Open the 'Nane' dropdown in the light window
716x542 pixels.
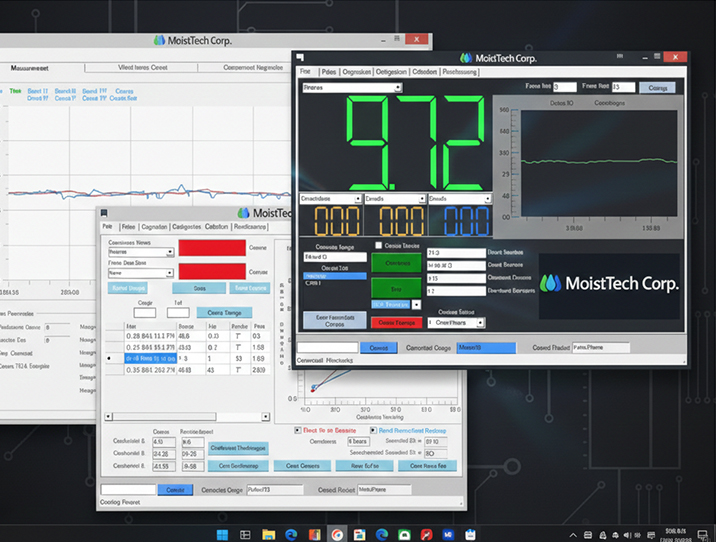141,273
